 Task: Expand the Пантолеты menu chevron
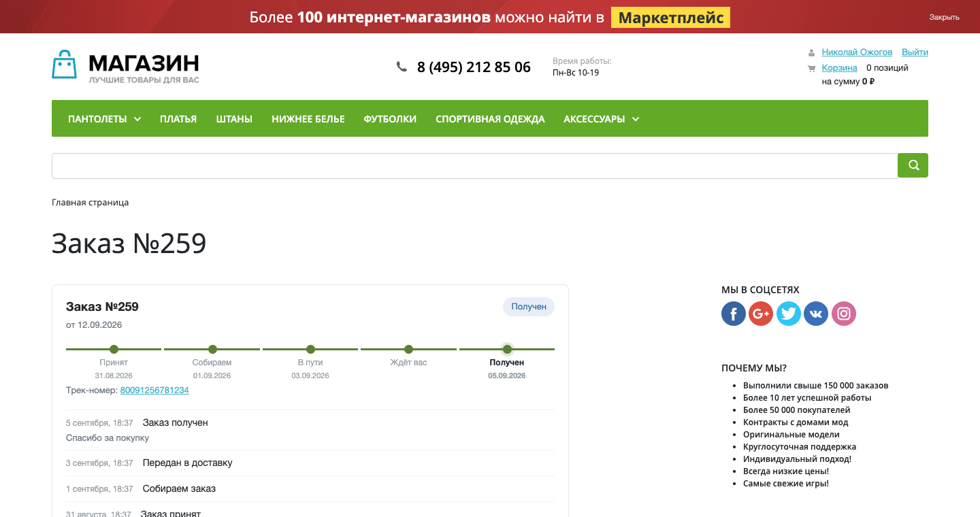[x=137, y=119]
